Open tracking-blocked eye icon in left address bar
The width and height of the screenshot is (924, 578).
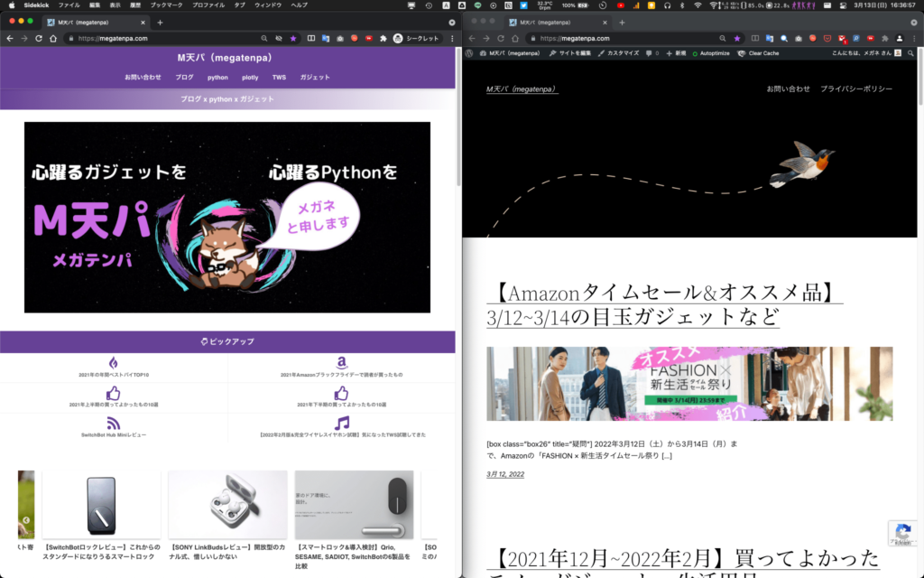(279, 38)
